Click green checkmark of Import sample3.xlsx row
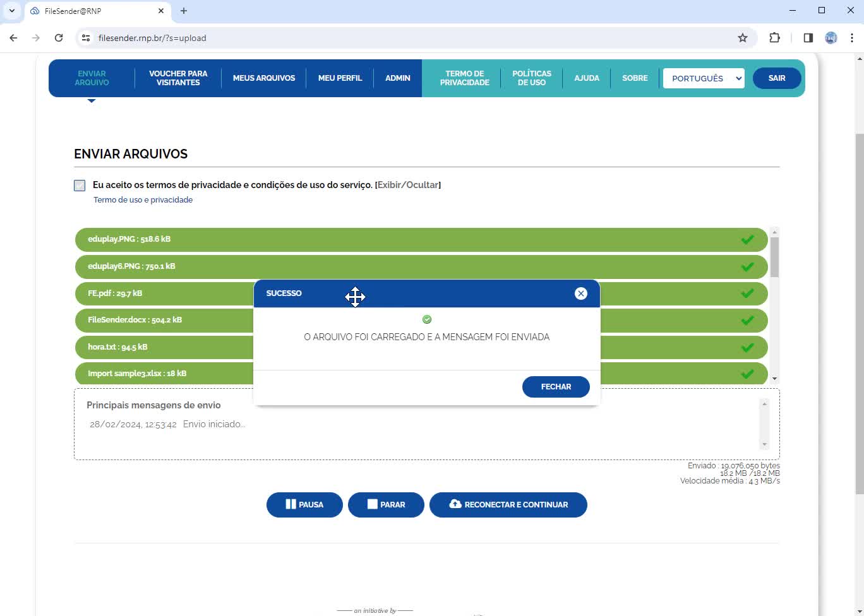864x616 pixels. click(747, 374)
